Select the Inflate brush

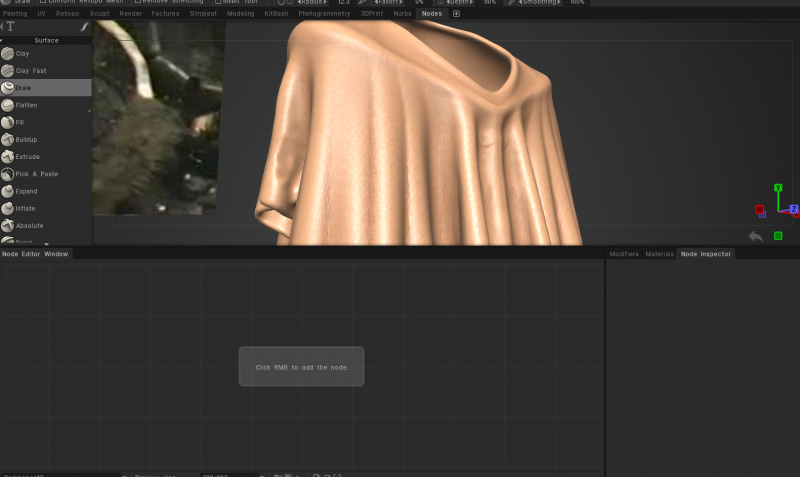point(45,208)
